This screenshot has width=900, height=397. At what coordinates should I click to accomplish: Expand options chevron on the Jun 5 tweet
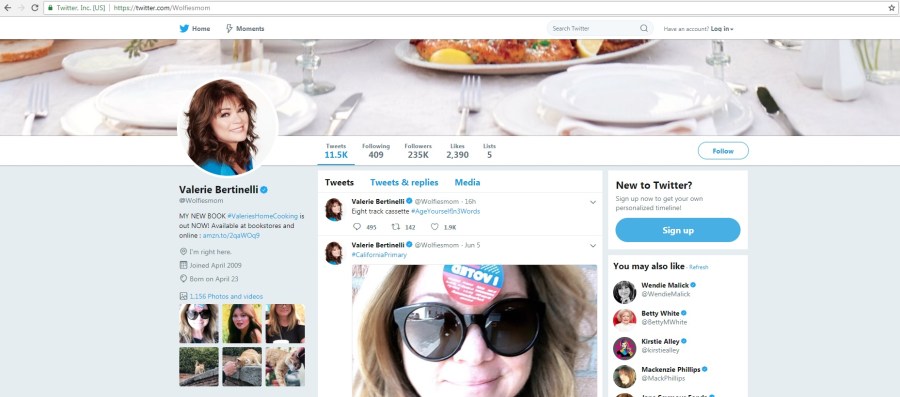click(x=593, y=246)
